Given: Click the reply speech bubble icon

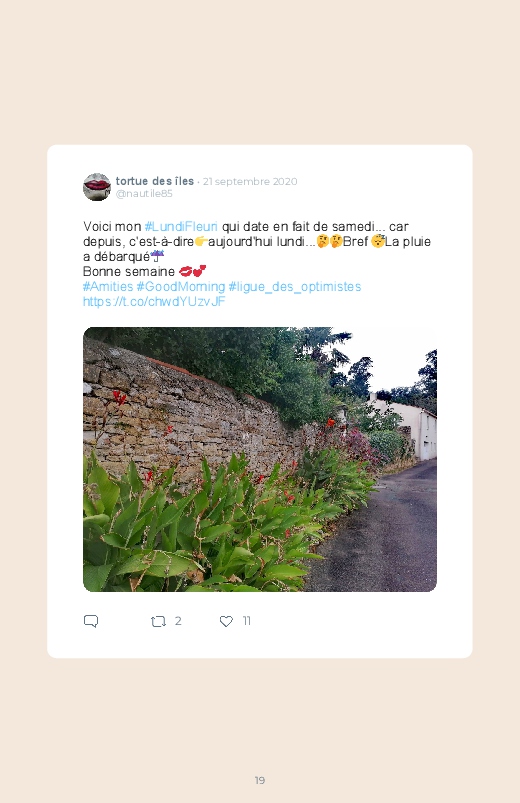Looking at the screenshot, I should [x=91, y=621].
